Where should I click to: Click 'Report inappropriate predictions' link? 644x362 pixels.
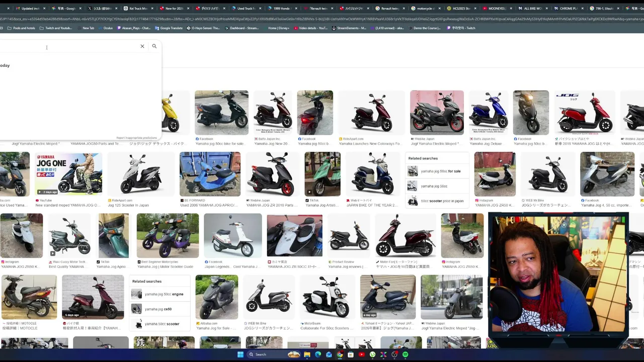136,138
